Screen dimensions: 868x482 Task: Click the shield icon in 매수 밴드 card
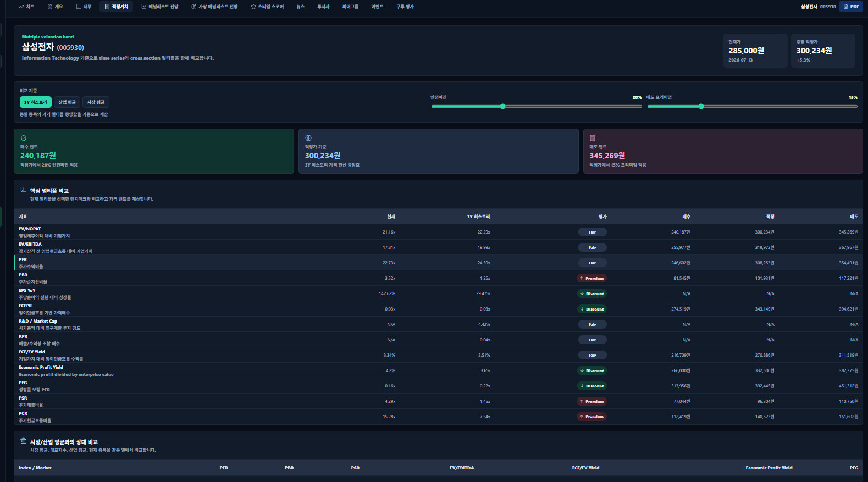[24, 138]
